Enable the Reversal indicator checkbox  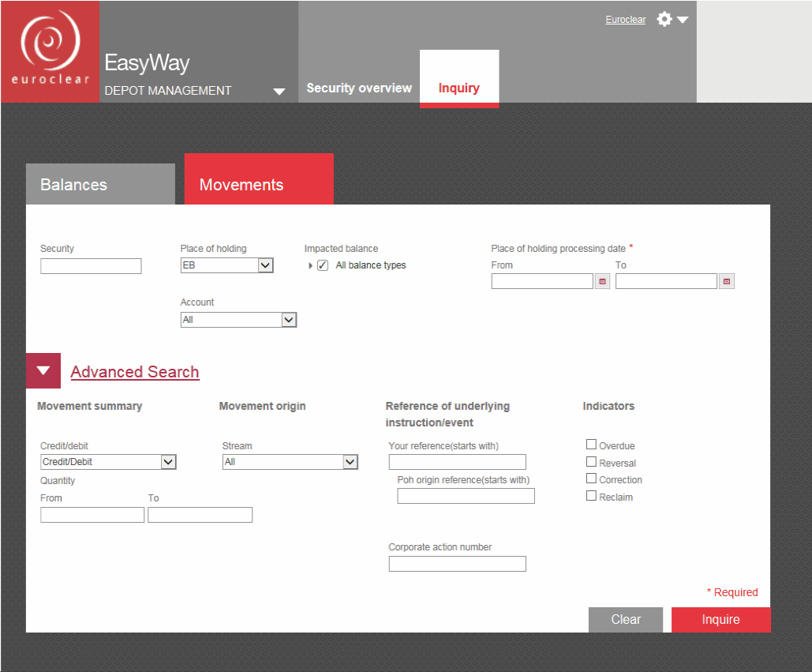click(x=591, y=462)
